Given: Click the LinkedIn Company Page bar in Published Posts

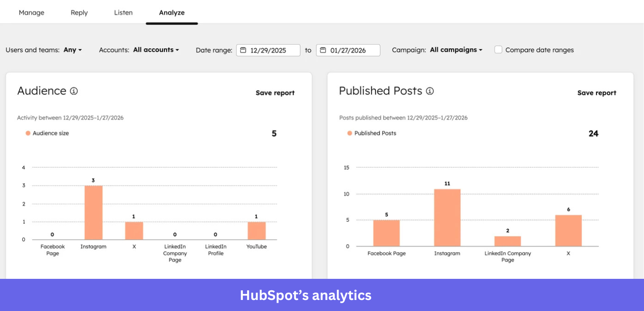Looking at the screenshot, I should (x=508, y=241).
